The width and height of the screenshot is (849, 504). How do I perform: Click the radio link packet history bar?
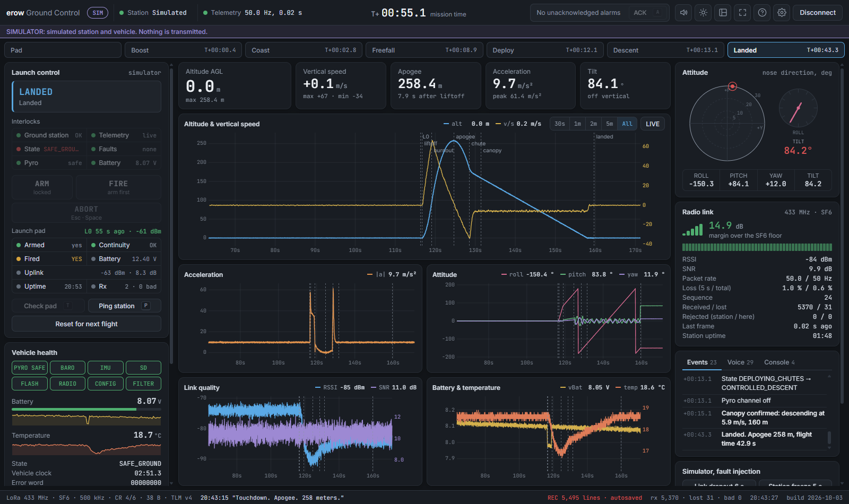pos(757,247)
